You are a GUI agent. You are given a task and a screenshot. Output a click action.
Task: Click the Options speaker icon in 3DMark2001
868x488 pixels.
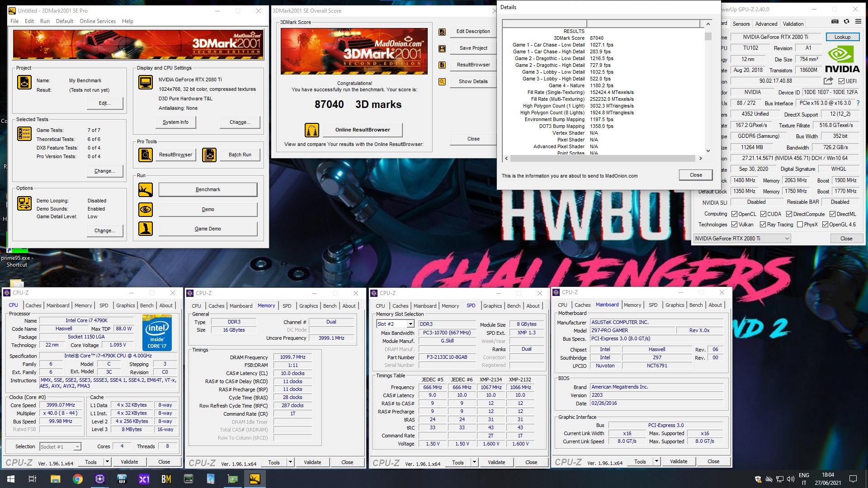click(24, 203)
